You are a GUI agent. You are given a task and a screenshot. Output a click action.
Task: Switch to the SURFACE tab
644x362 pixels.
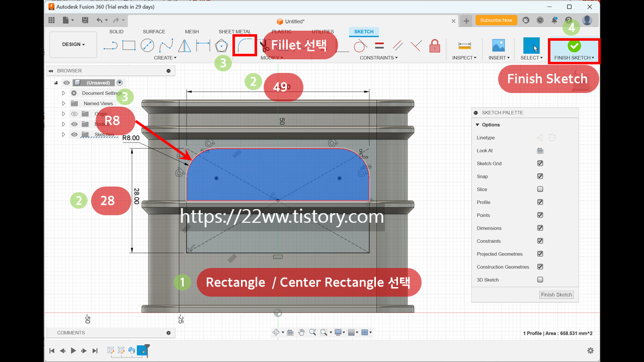[x=154, y=32]
